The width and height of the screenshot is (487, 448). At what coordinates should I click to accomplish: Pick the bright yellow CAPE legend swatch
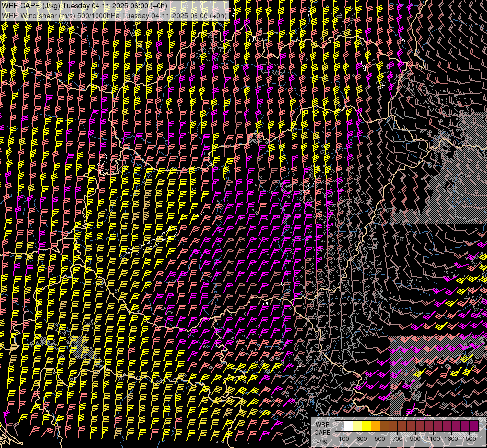[x=366, y=426]
